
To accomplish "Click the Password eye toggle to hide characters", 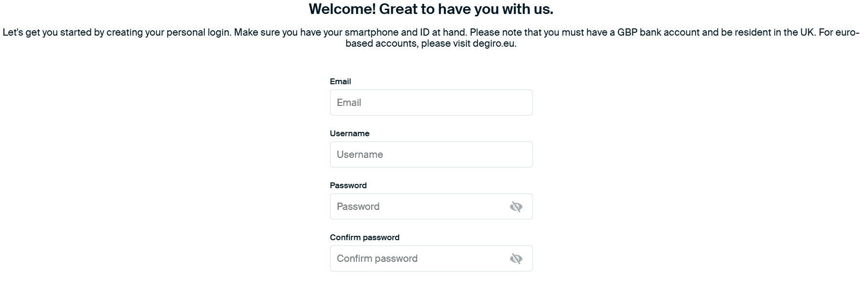I will (x=515, y=206).
